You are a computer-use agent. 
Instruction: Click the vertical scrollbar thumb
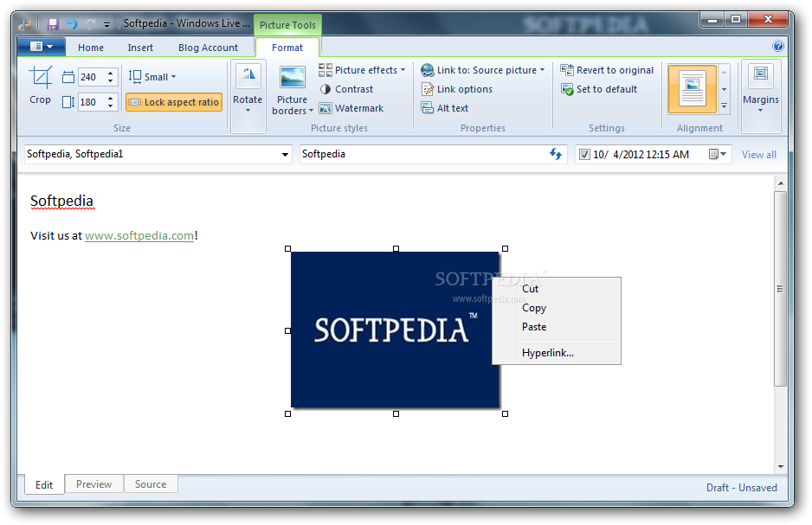coord(781,289)
